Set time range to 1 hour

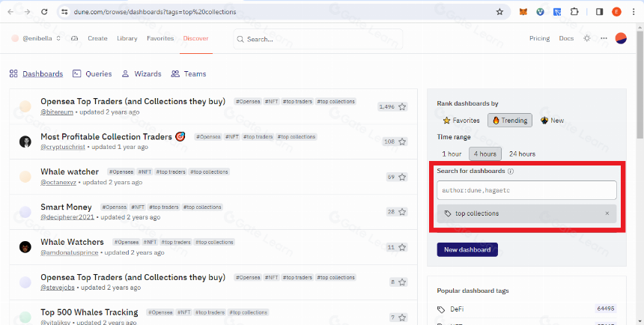point(452,154)
